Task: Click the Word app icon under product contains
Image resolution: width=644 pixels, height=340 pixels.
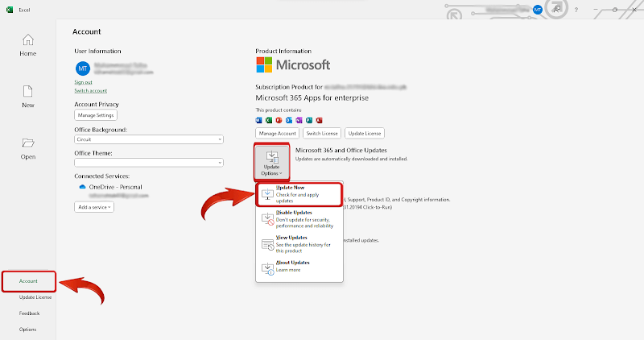Action: (258, 120)
